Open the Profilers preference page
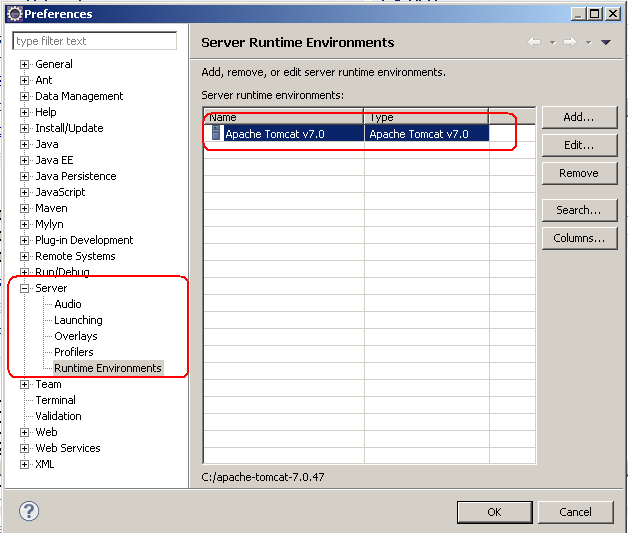Viewport: 628px width, 533px height. pyautogui.click(x=74, y=352)
